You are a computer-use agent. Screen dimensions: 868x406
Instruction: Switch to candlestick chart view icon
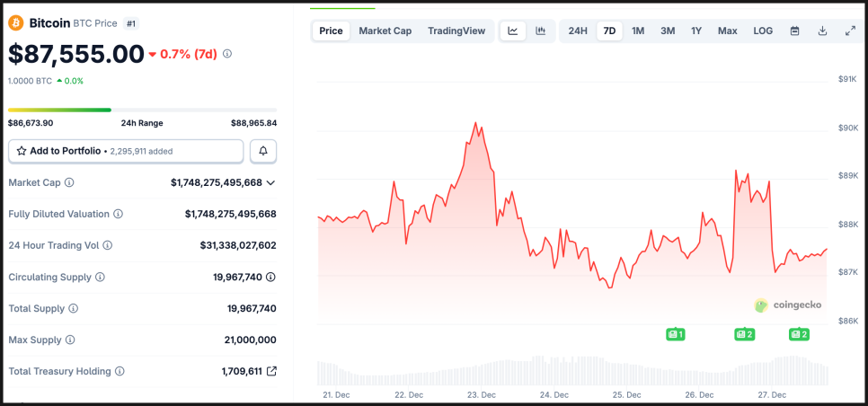(x=540, y=31)
